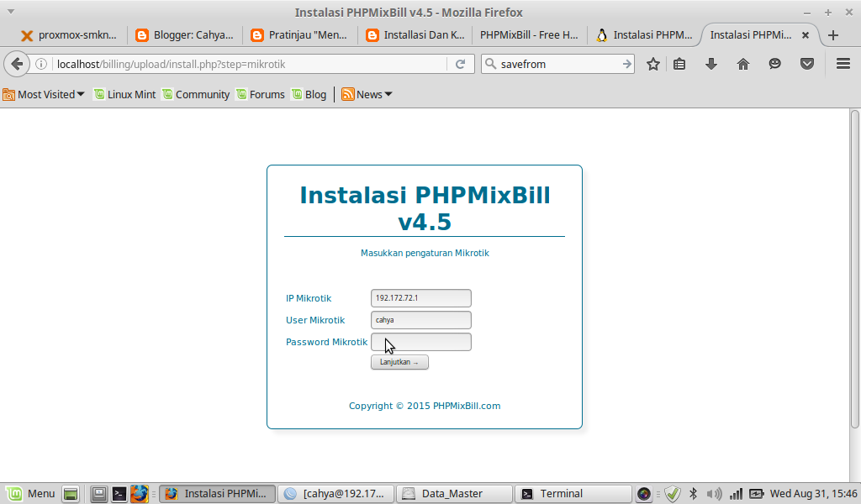Launch the terminal from panel launcher

click(x=119, y=494)
